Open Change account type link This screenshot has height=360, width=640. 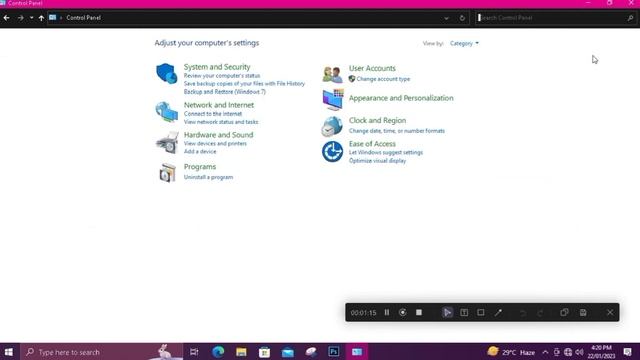point(383,79)
